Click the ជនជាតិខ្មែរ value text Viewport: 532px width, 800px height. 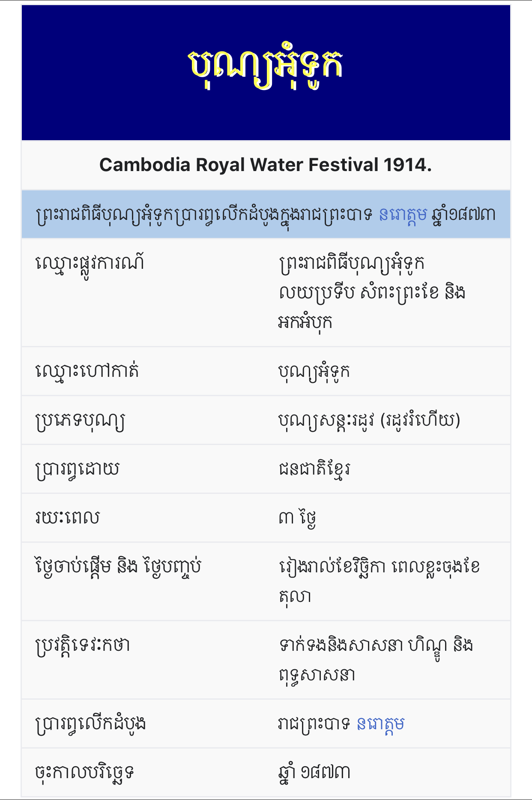[314, 469]
